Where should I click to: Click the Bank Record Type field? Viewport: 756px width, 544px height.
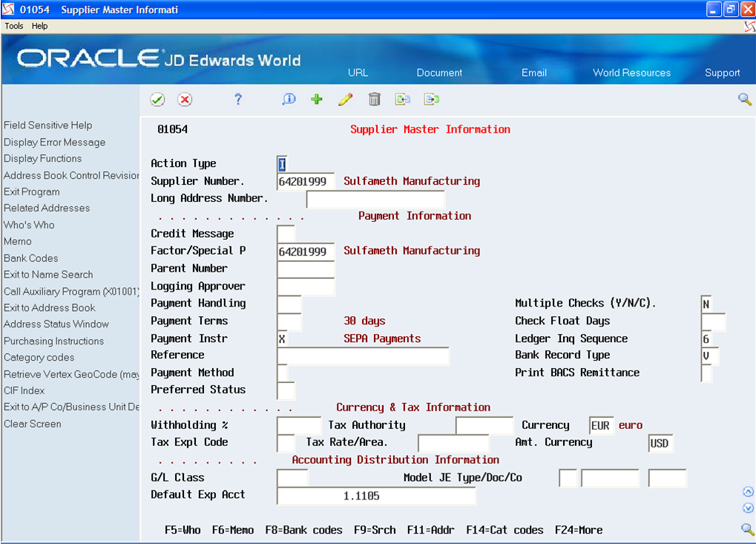point(710,356)
